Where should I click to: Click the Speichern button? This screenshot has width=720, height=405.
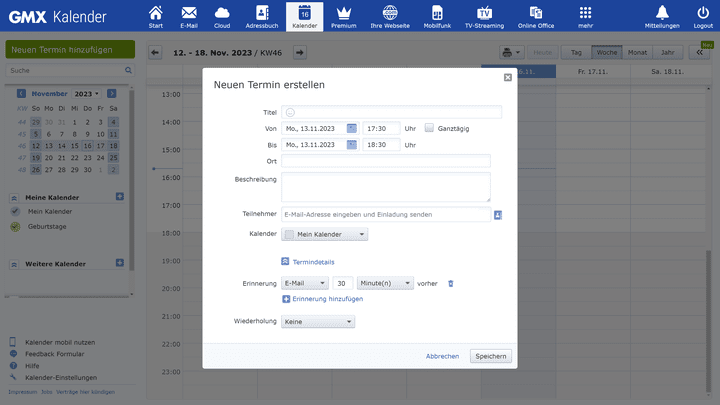click(x=490, y=356)
